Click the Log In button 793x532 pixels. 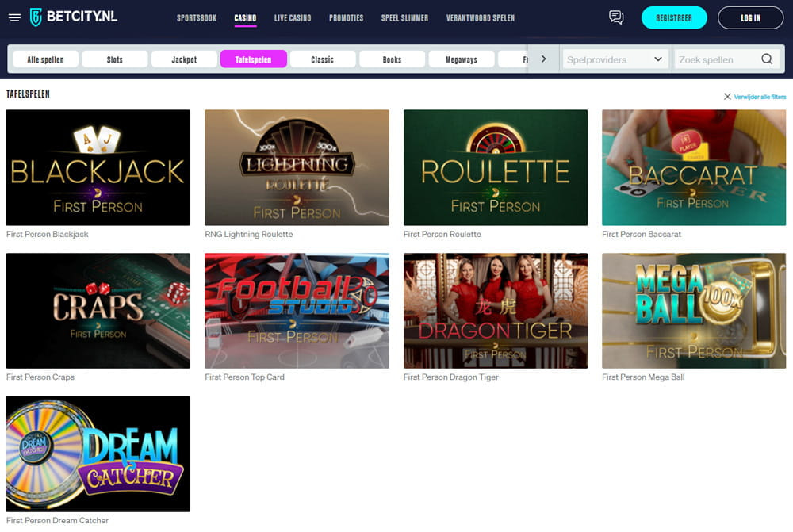(x=750, y=17)
